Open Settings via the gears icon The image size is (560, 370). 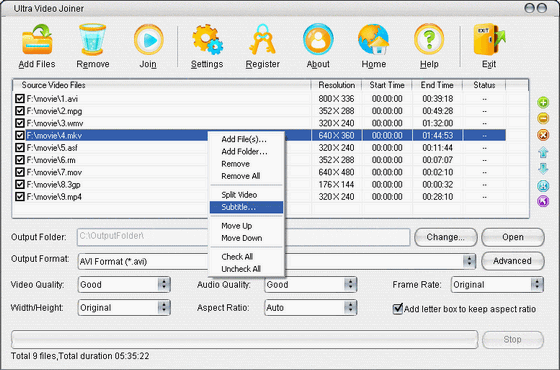click(207, 39)
